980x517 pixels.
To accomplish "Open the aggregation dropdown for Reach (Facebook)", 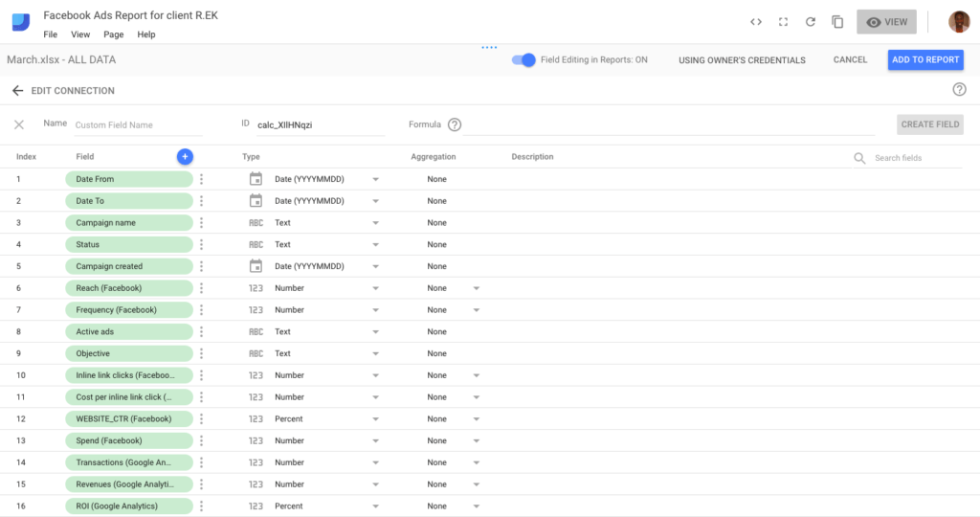I will 477,289.
